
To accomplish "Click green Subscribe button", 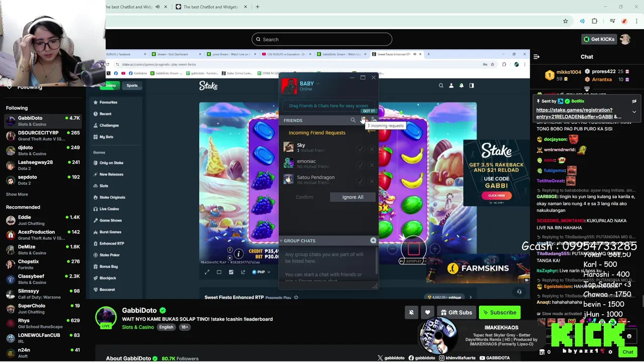I will (x=499, y=313).
